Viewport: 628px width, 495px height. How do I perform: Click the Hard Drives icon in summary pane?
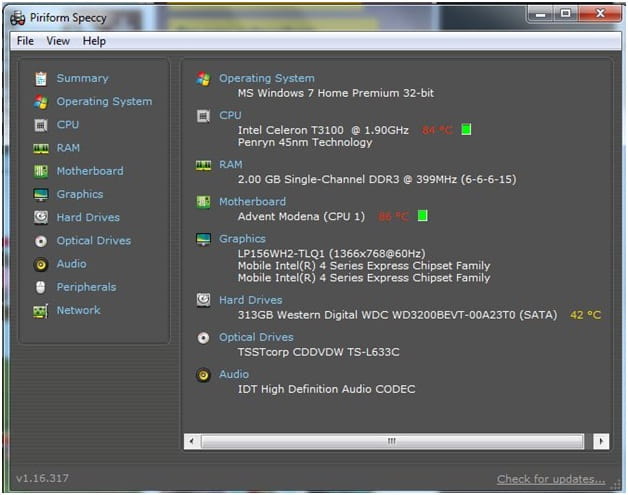click(x=203, y=300)
